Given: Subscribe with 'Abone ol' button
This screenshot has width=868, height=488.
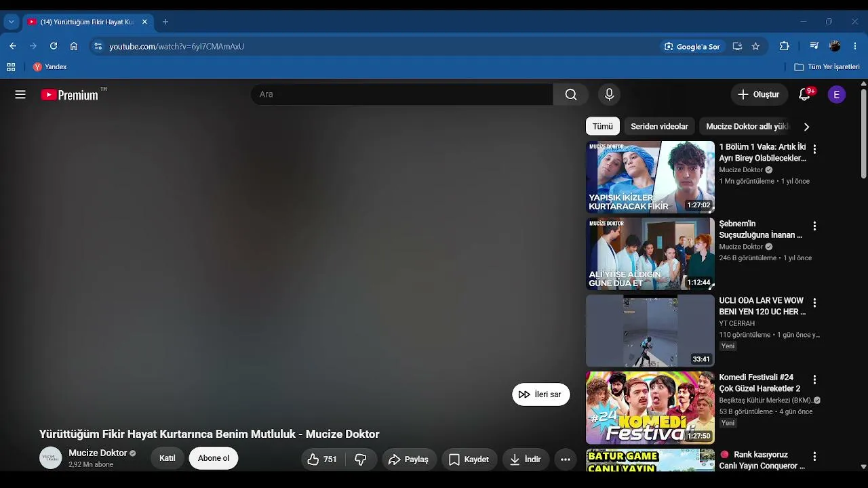Looking at the screenshot, I should 214,459.
